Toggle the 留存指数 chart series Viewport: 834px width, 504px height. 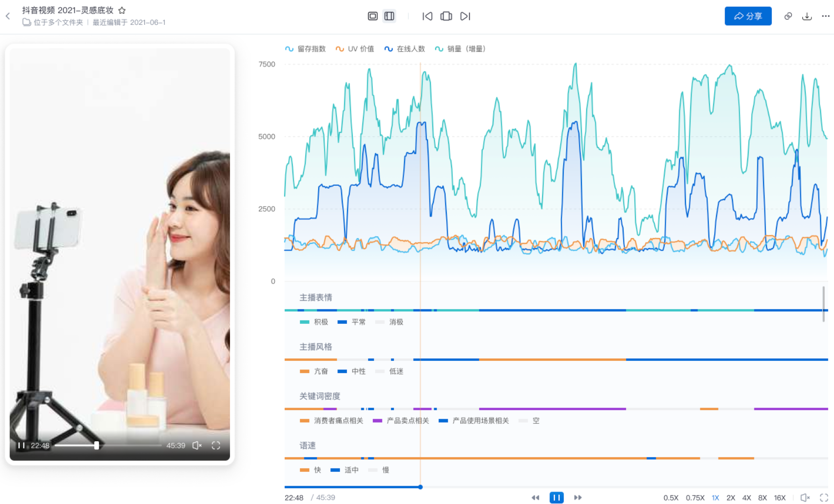click(x=305, y=49)
